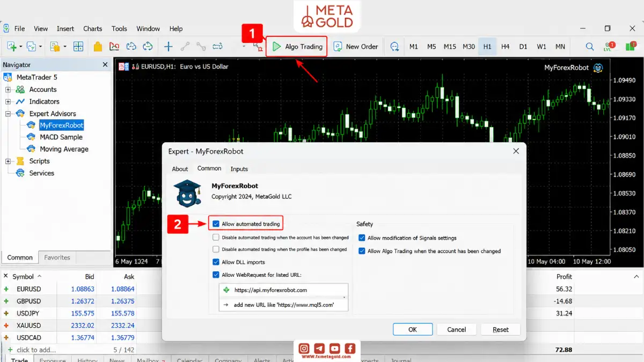Sort by the Symbol column header
Image resolution: width=644 pixels, height=362 pixels.
point(23,277)
